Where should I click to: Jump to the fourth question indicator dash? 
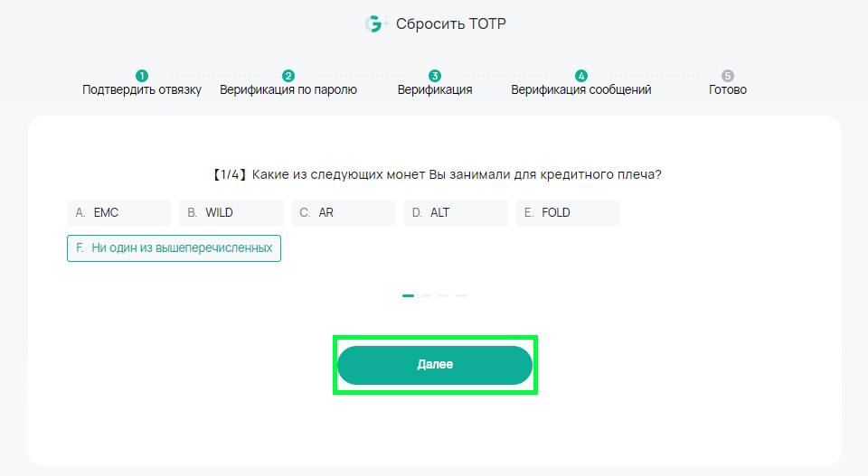pos(462,295)
